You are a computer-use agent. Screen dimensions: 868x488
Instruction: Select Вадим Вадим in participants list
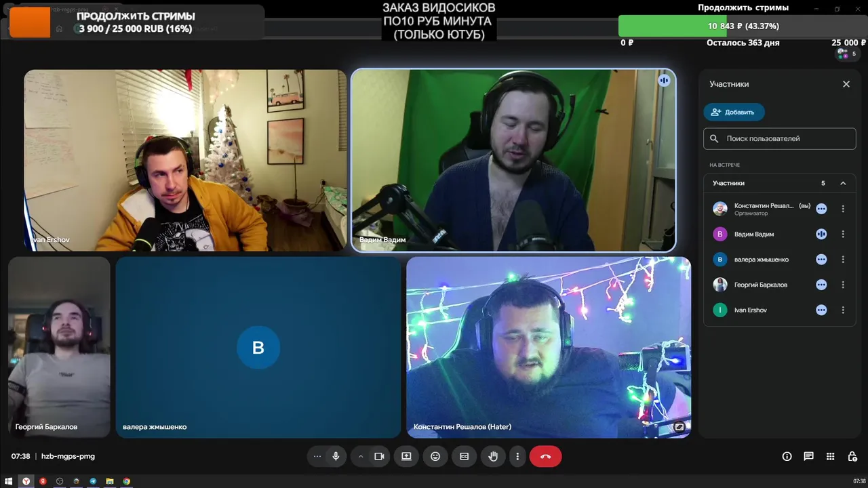(780, 234)
